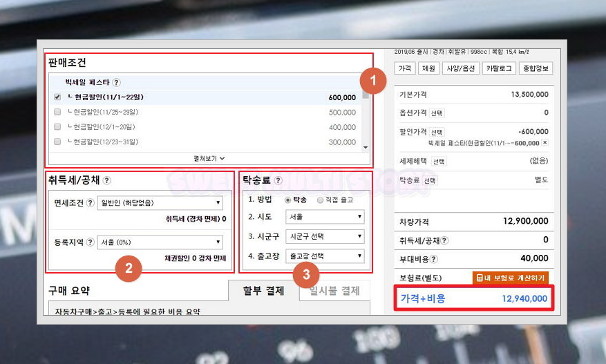Open help icon next to 면세조건
Screen dimensions: 606x364
[x=90, y=203]
